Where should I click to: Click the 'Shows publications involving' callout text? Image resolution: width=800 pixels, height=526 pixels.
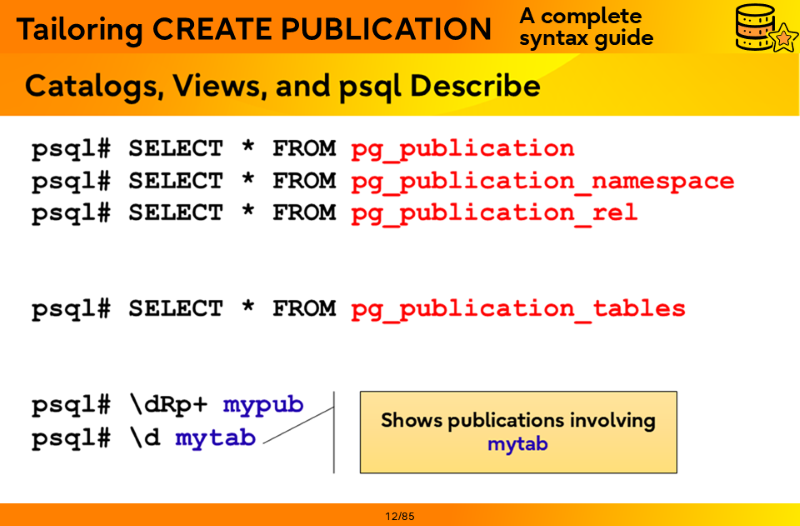[517, 420]
